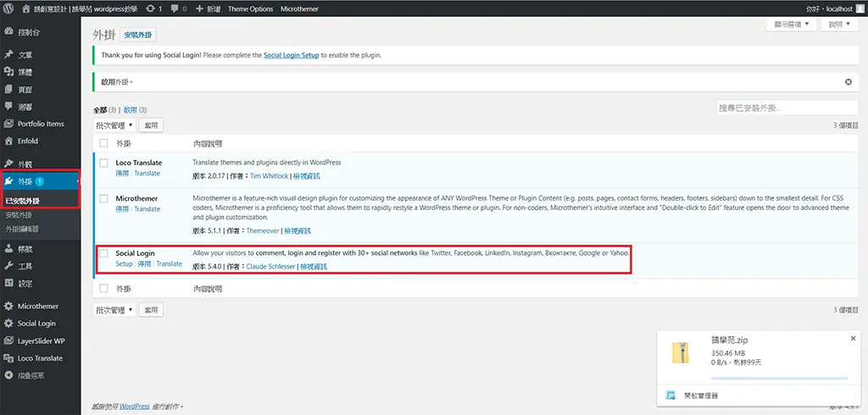Click Setup under Social Login plugin
The width and height of the screenshot is (868, 415).
tap(124, 264)
